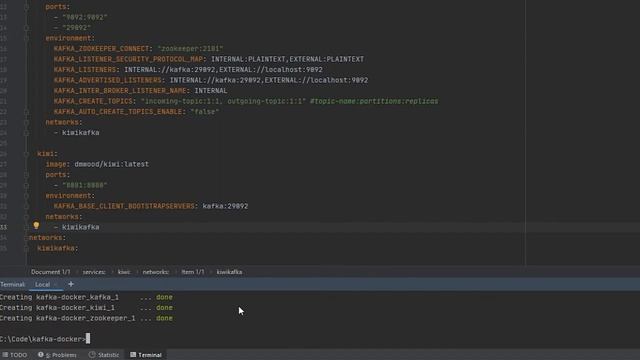Click the "29092" port entry under kafka ports

click(x=77, y=28)
